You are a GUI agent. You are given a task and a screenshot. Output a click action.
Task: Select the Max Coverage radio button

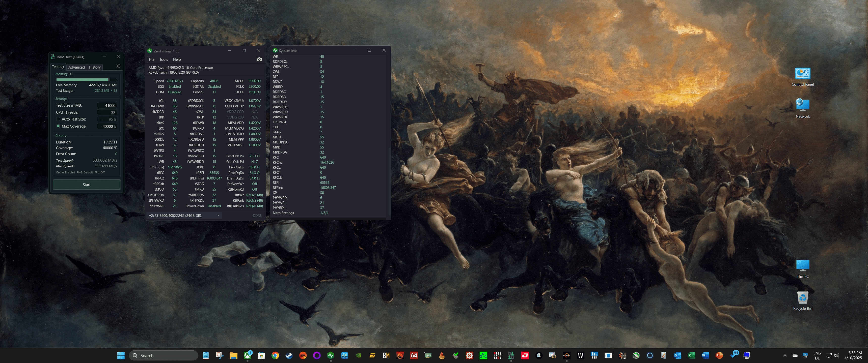(x=58, y=126)
